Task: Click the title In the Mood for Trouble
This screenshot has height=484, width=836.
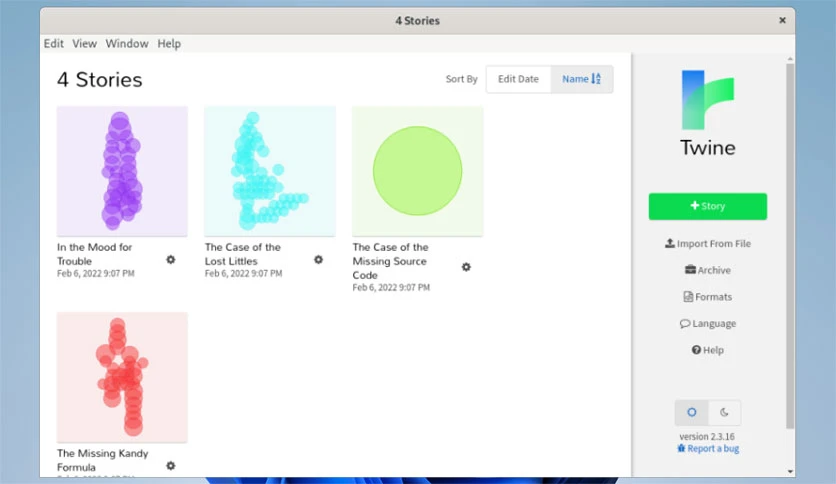Action: click(95, 254)
